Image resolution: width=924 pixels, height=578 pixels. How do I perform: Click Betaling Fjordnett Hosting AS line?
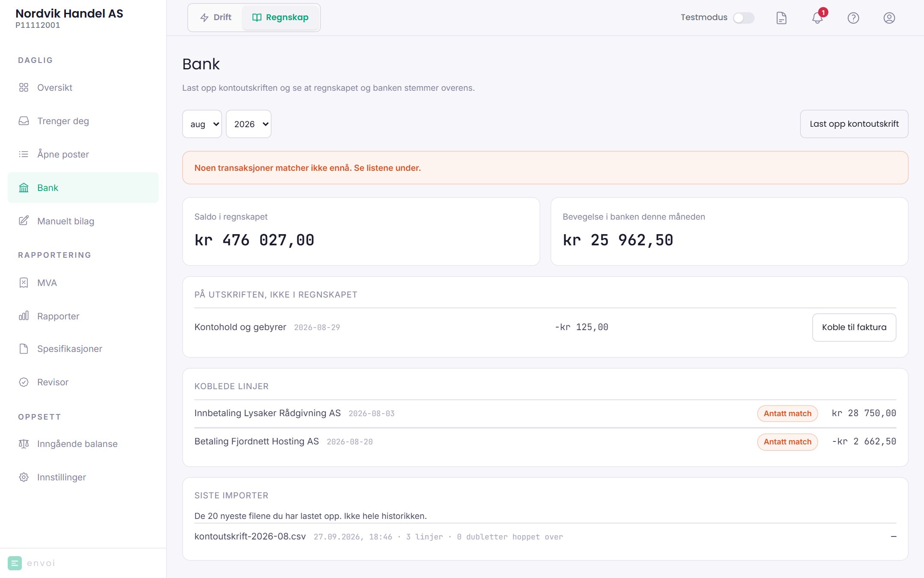[x=545, y=442]
